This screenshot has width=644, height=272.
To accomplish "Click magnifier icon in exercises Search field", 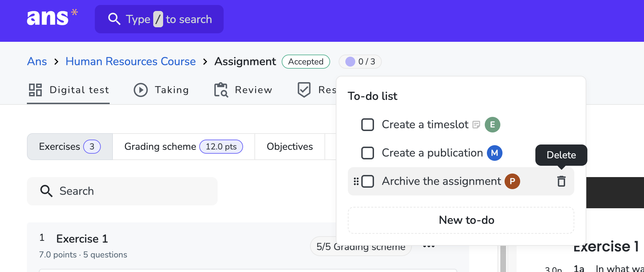I will coord(46,191).
